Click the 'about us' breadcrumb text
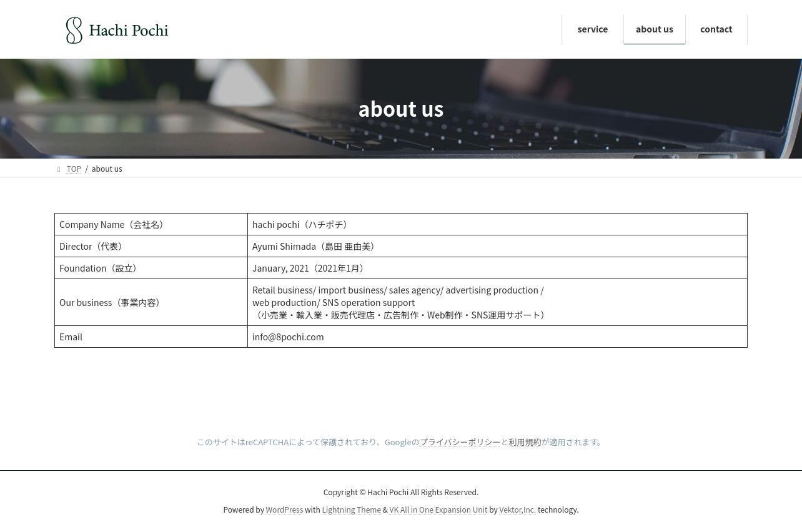802x532 pixels. point(107,169)
